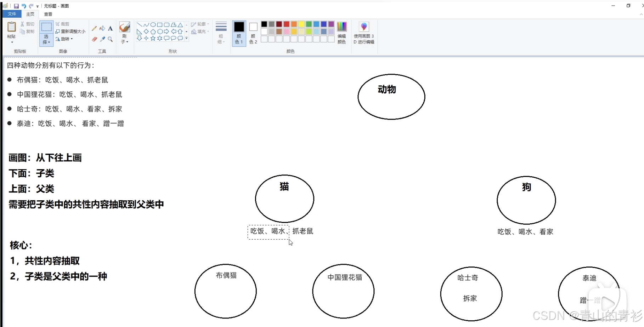Click the 猫 label in canvas circle
644x327 pixels.
(284, 187)
